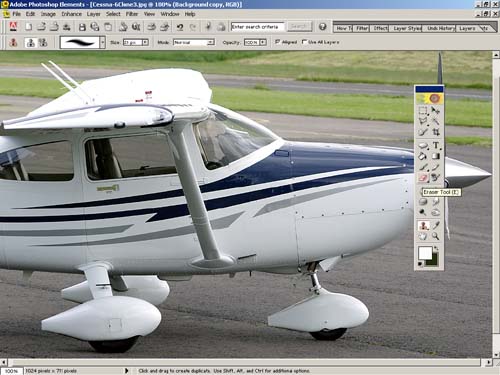
Task: Select the Hand tool
Action: click(423, 236)
